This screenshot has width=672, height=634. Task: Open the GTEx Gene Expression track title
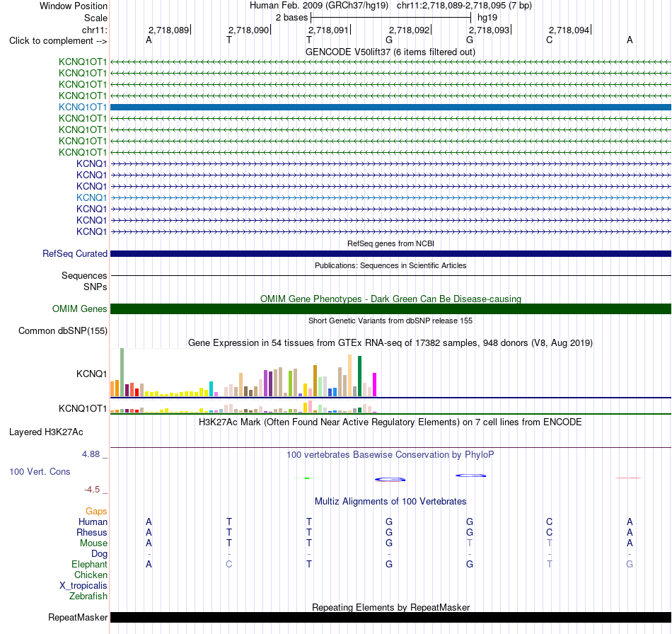point(390,343)
